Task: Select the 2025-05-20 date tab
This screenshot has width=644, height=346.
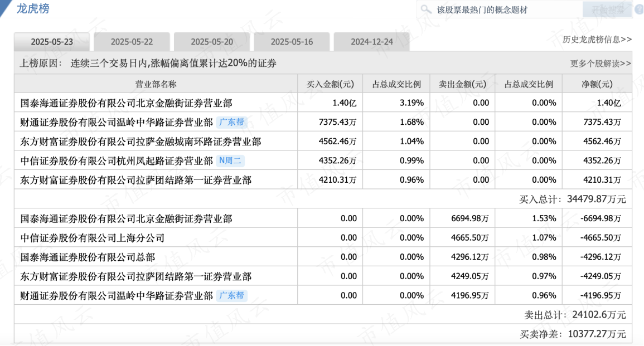Action: point(212,42)
